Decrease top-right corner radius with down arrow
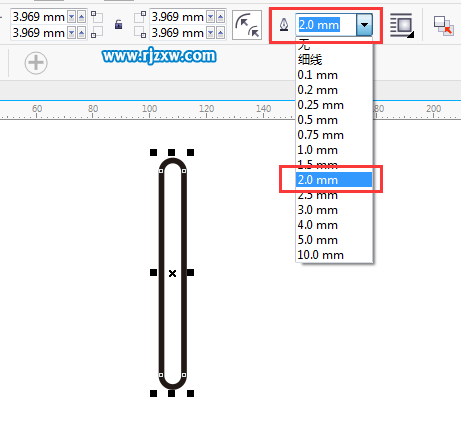The height and width of the screenshot is (439, 461). [x=211, y=17]
